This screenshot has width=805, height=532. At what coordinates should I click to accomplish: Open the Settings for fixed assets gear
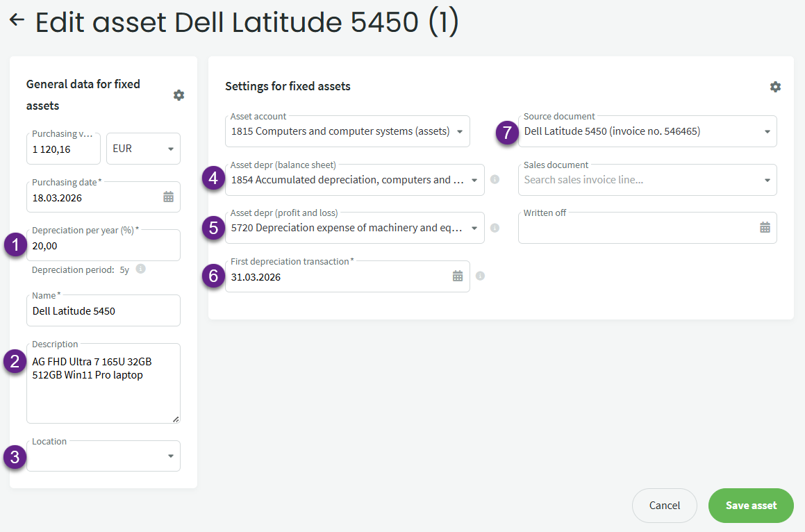point(775,87)
